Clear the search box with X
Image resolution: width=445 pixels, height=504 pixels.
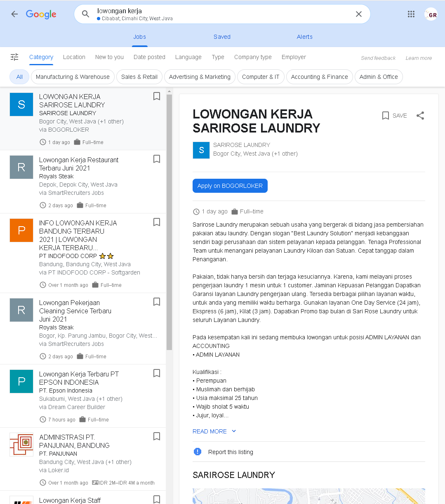pos(359,14)
